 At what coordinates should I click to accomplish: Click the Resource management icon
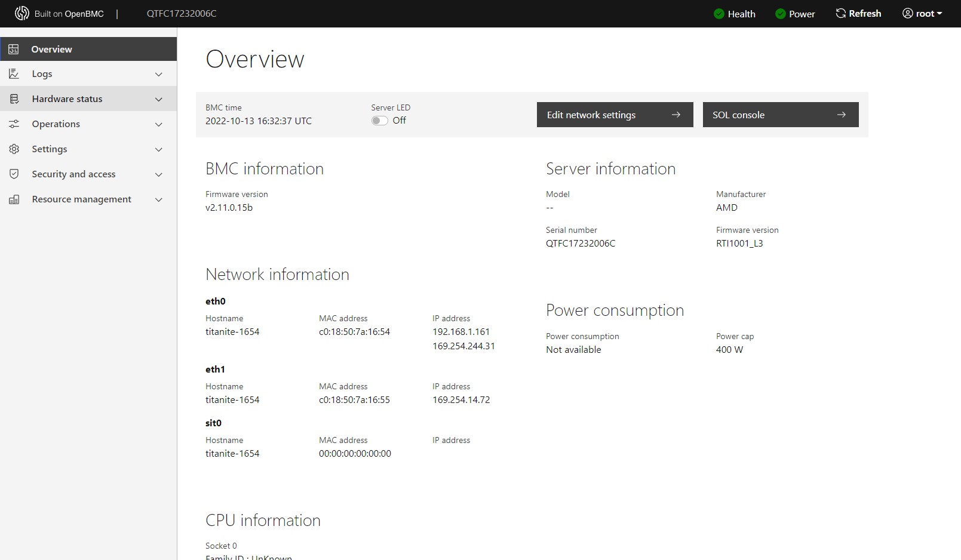click(x=14, y=199)
